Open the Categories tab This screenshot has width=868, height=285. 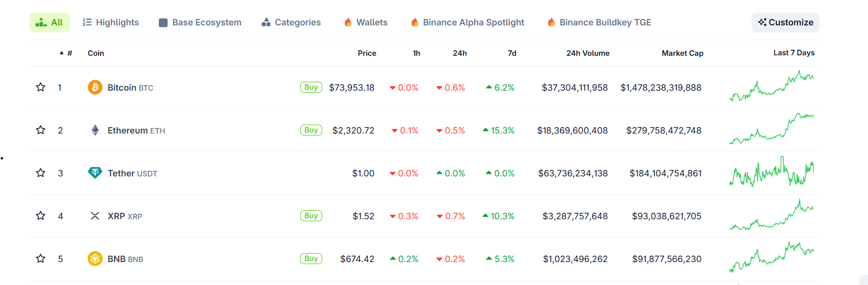291,22
